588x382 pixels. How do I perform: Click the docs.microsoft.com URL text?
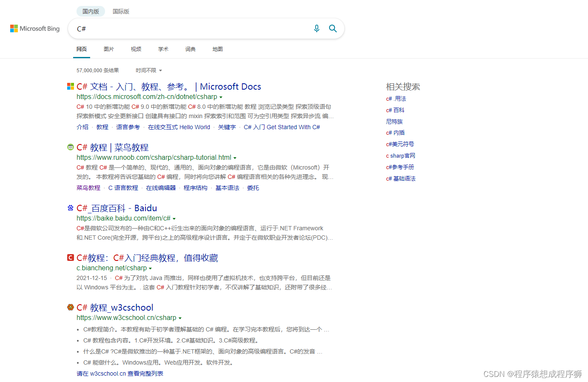coord(147,97)
